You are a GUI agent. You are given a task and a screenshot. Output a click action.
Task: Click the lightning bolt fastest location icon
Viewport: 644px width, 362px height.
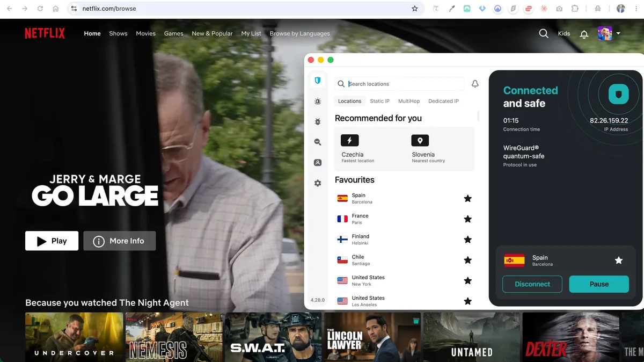tap(350, 141)
